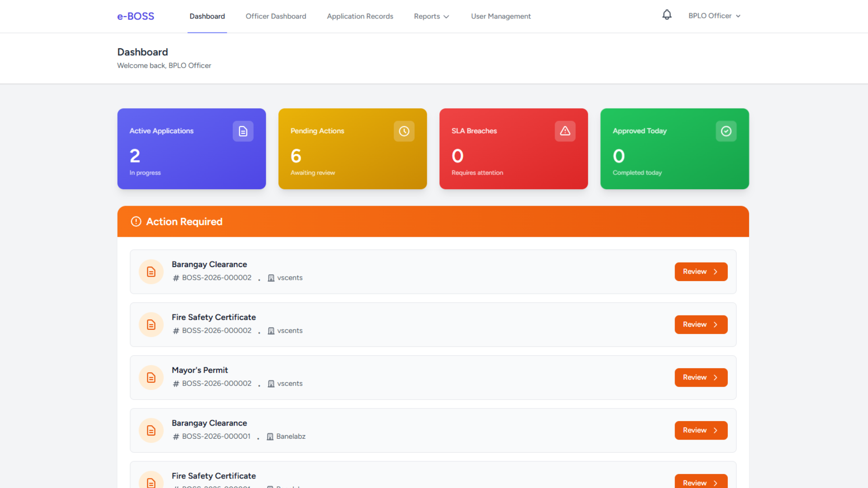The width and height of the screenshot is (868, 488).
Task: Click the notification bell icon
Action: pos(667,15)
